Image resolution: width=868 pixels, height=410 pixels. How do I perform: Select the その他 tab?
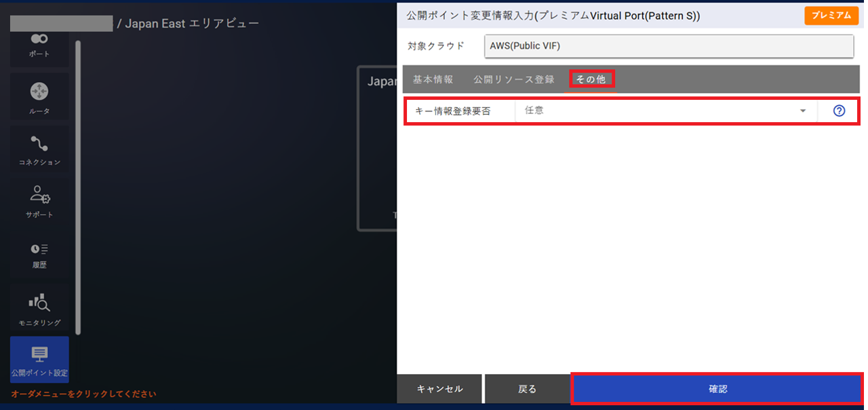[593, 79]
